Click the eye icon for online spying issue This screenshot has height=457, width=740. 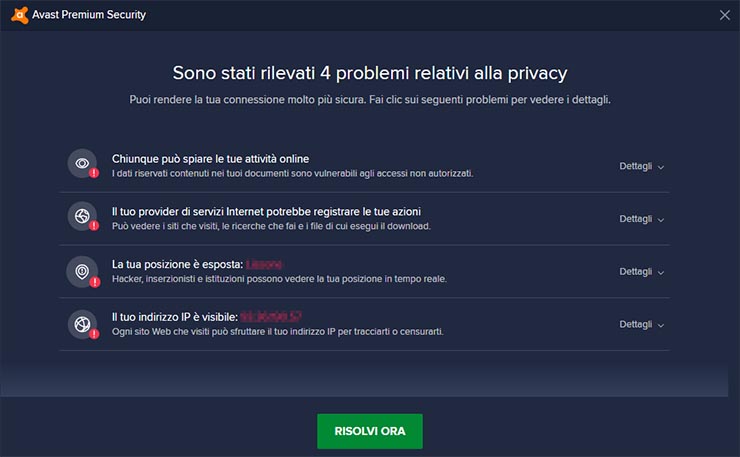click(81, 163)
